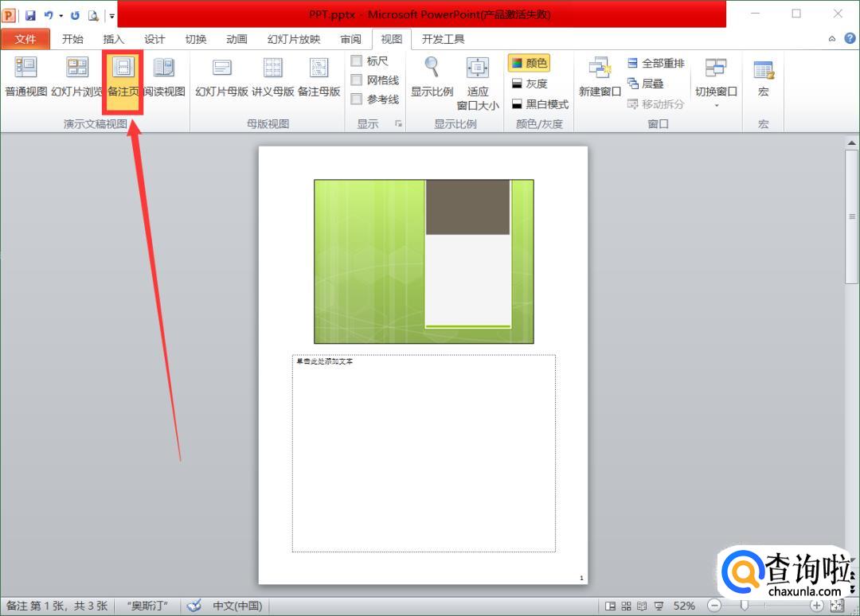Select Grayscale mode (灰度)
Viewport: 860px width, 616px height.
(x=529, y=84)
